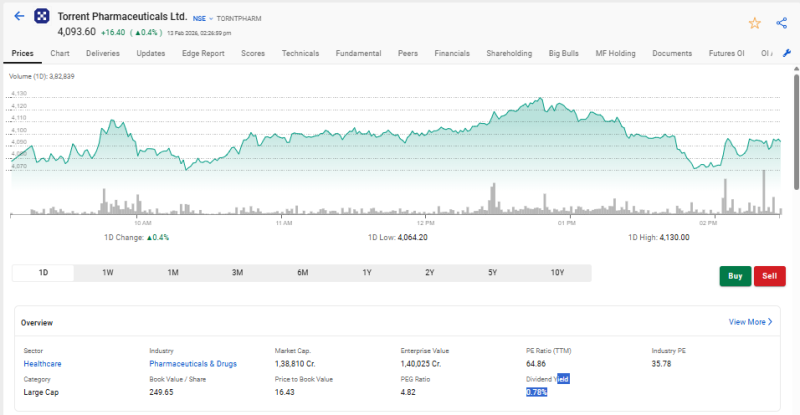Click the Market Cap value 1,38,810 Cr.

(x=295, y=364)
